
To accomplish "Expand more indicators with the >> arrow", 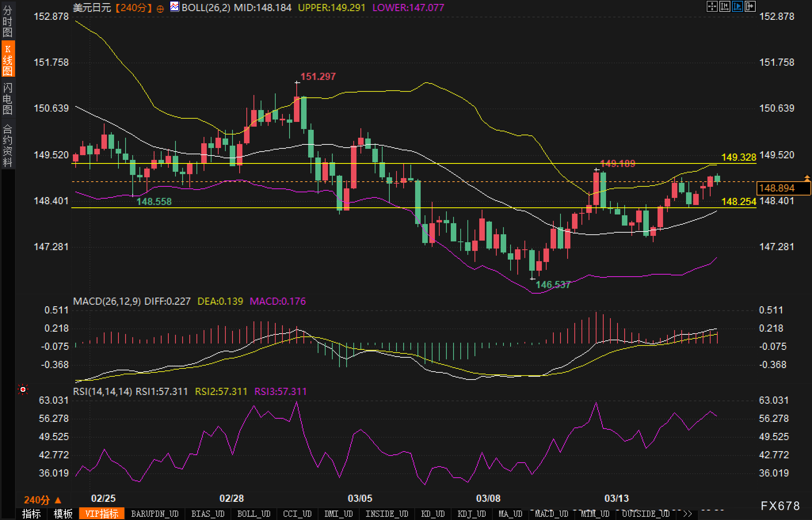I will (x=688, y=514).
